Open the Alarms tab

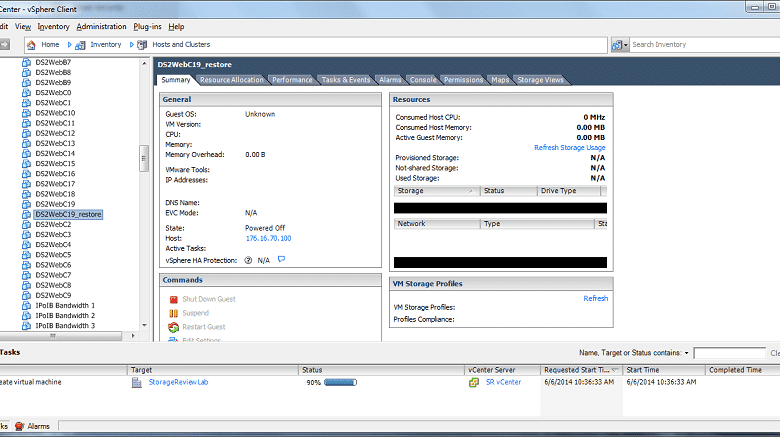pos(390,80)
